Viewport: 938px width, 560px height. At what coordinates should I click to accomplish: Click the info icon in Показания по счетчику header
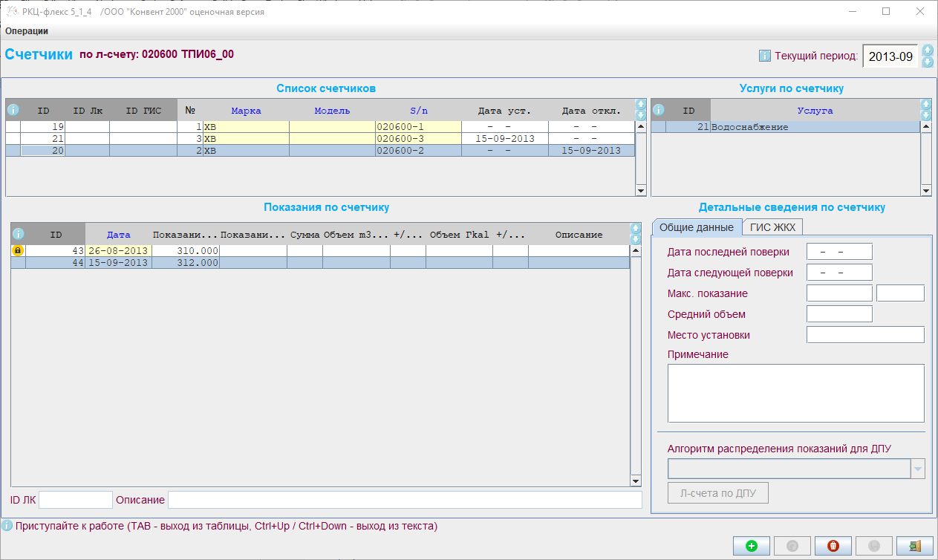click(x=19, y=234)
